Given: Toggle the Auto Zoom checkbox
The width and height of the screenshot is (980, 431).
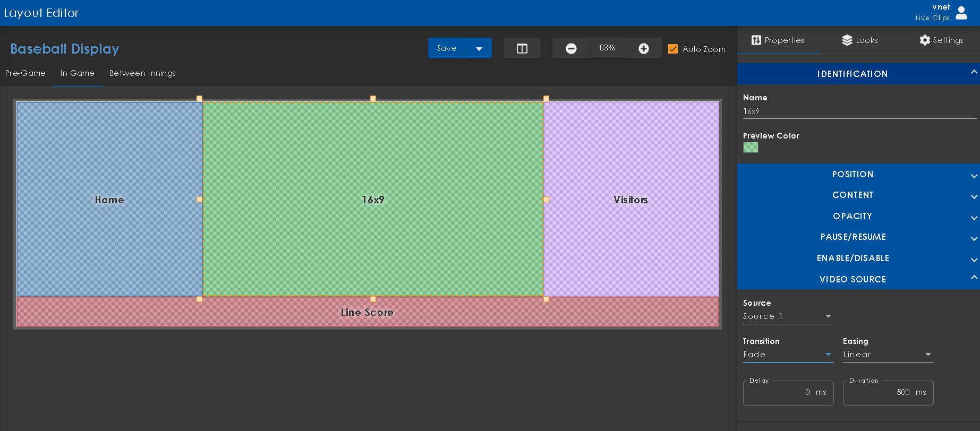Looking at the screenshot, I should pyautogui.click(x=673, y=49).
